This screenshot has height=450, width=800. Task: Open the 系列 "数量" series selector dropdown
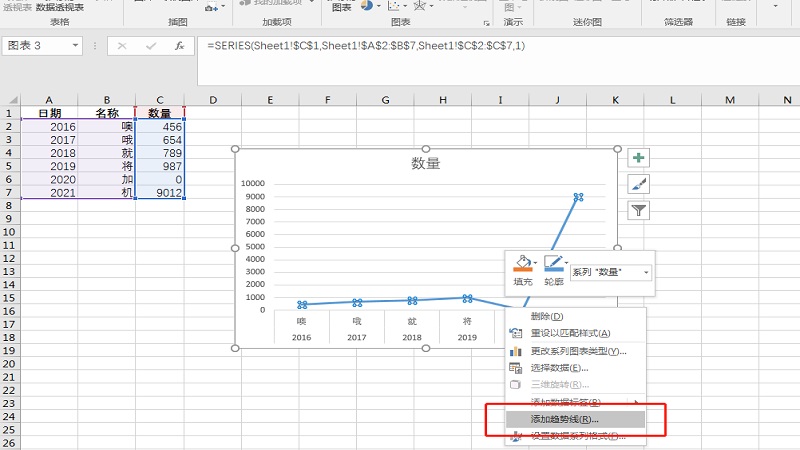646,272
